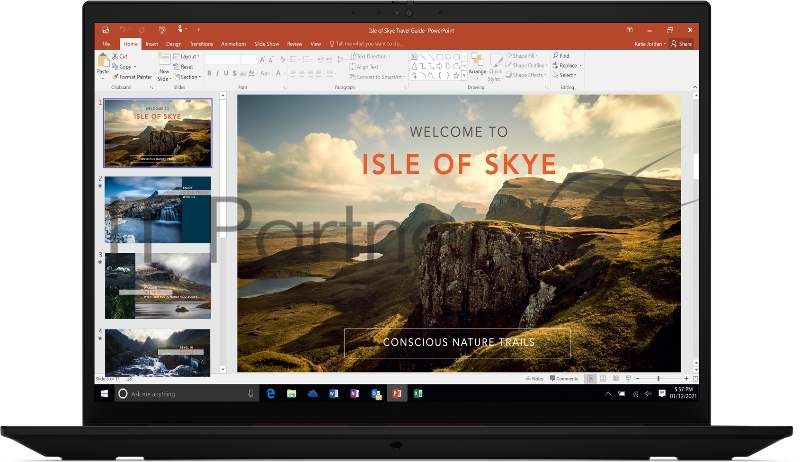The image size is (800, 462).
Task: Open Excel from the Windows taskbar
Action: coord(418,394)
